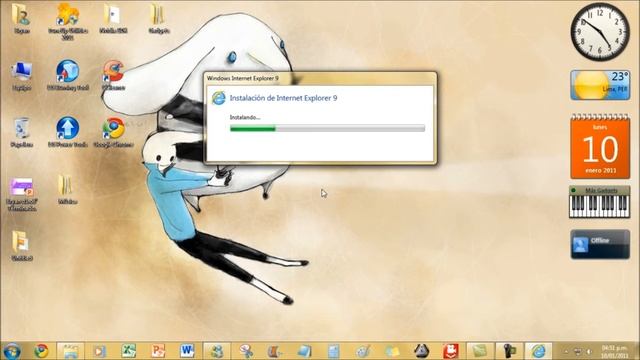Open the calendar gadget showing 10

pyautogui.click(x=600, y=147)
